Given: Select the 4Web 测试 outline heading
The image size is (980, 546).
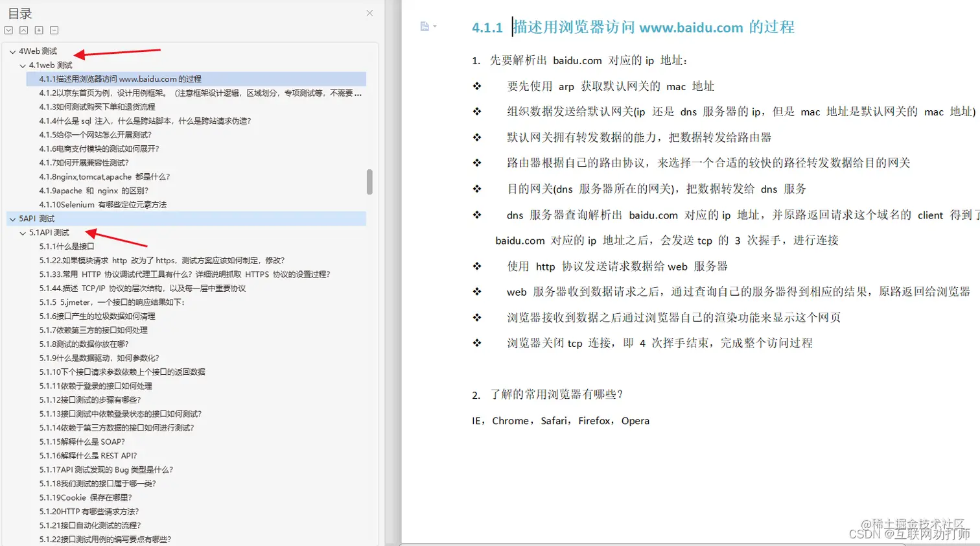Looking at the screenshot, I should pos(38,51).
